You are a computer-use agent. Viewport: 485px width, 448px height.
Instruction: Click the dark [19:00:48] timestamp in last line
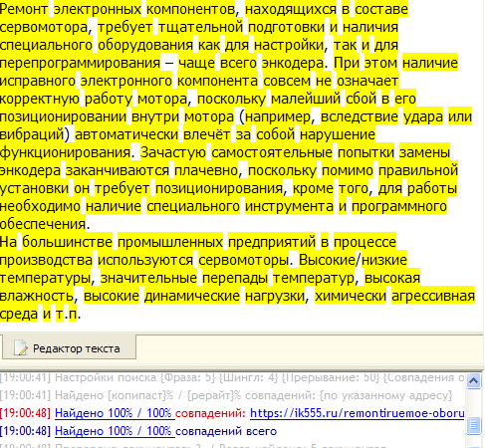tap(25, 431)
